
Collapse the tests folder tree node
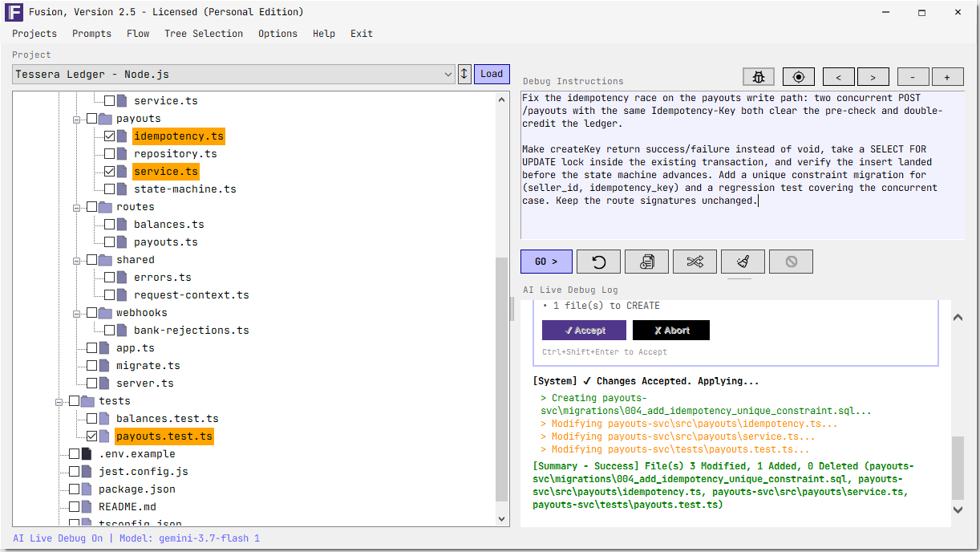61,401
